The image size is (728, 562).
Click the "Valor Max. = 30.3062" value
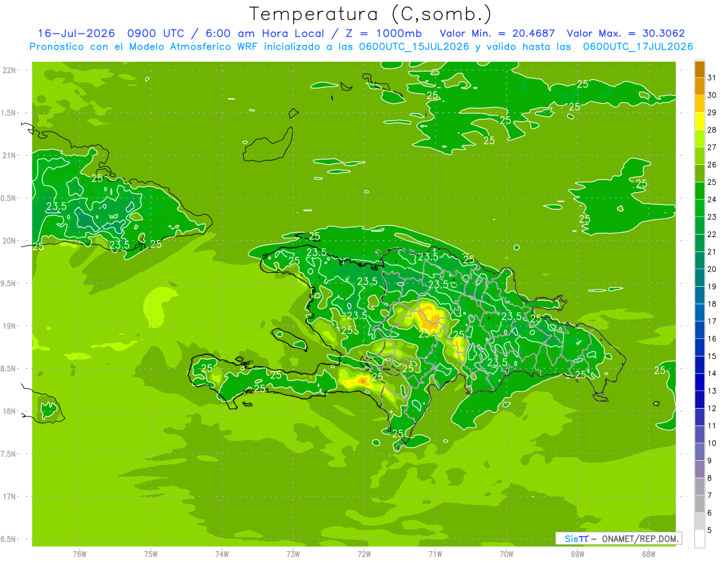pyautogui.click(x=625, y=33)
